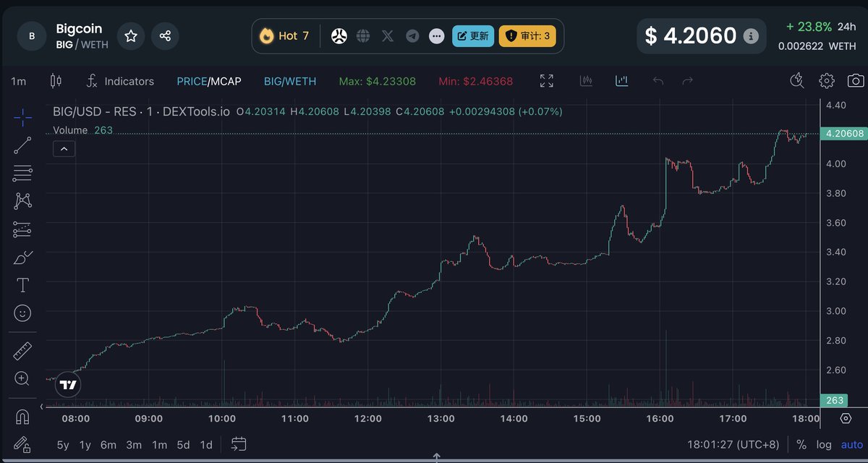Click the Min: $2.46368 value
This screenshot has height=463, width=868.
pos(475,81)
